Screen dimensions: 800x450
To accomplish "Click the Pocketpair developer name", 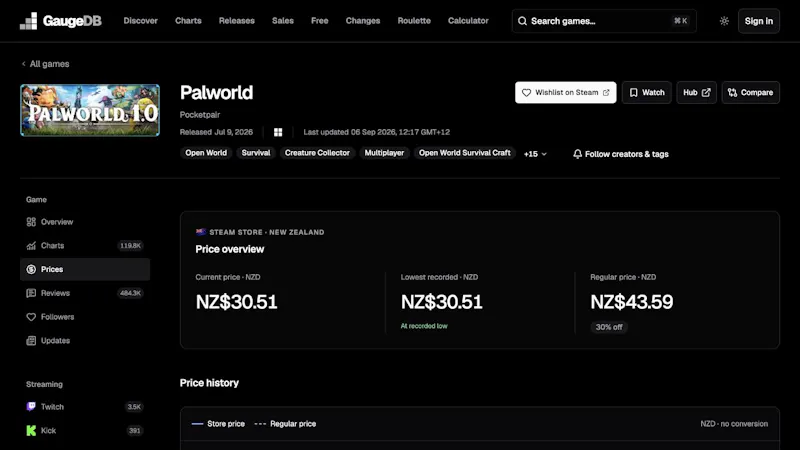I will point(199,115).
